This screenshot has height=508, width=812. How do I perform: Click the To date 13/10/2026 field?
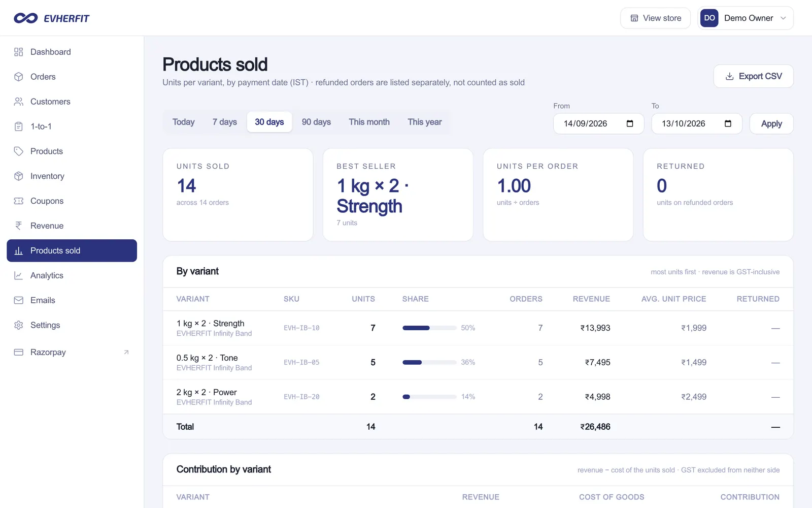tap(696, 123)
